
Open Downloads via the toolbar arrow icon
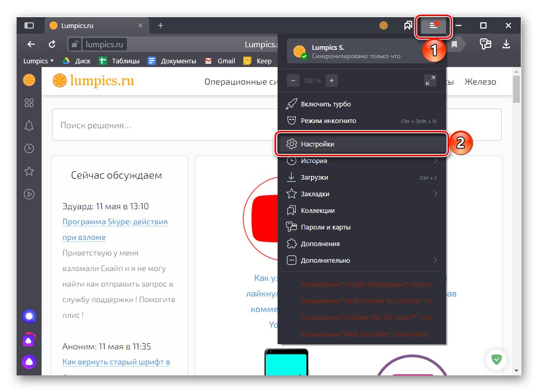coord(507,45)
